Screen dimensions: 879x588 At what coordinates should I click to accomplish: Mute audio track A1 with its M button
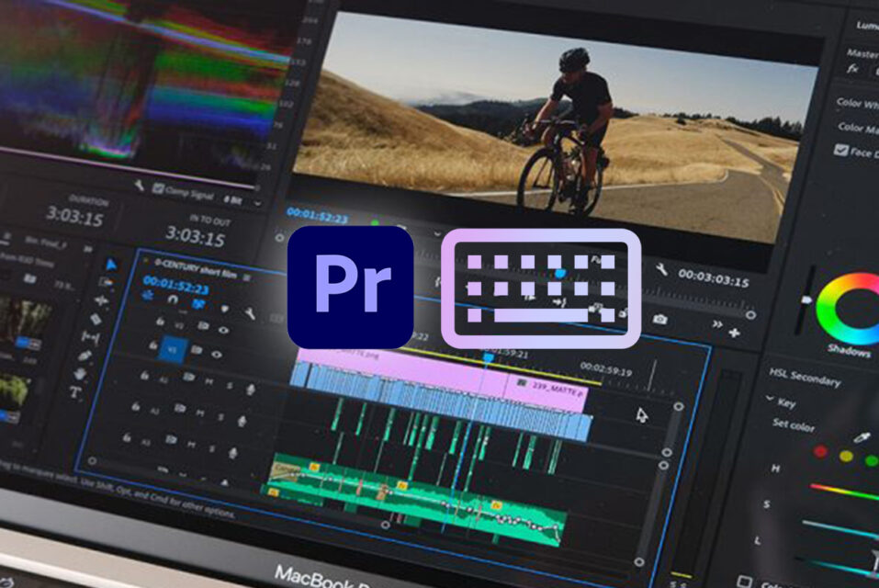tap(211, 382)
